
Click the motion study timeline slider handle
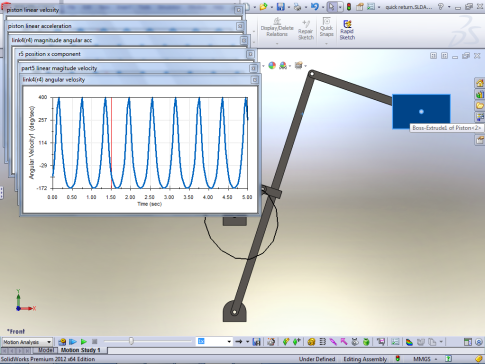(131, 341)
